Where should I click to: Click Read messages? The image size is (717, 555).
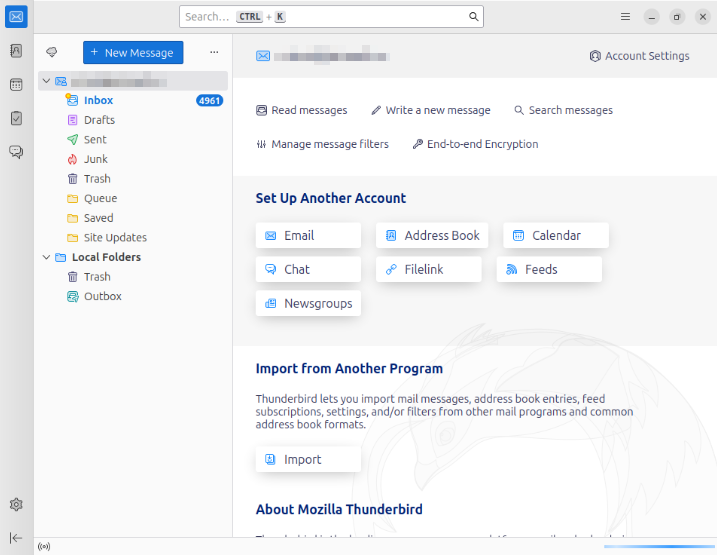click(302, 111)
